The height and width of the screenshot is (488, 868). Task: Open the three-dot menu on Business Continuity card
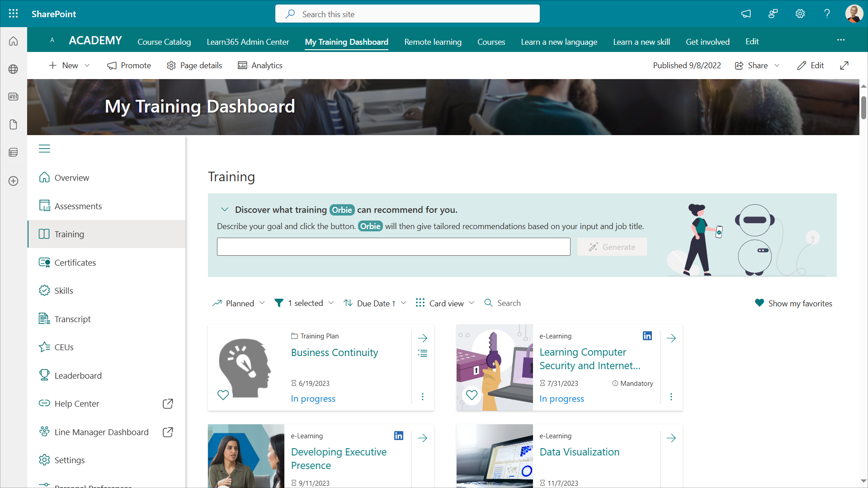click(x=423, y=397)
